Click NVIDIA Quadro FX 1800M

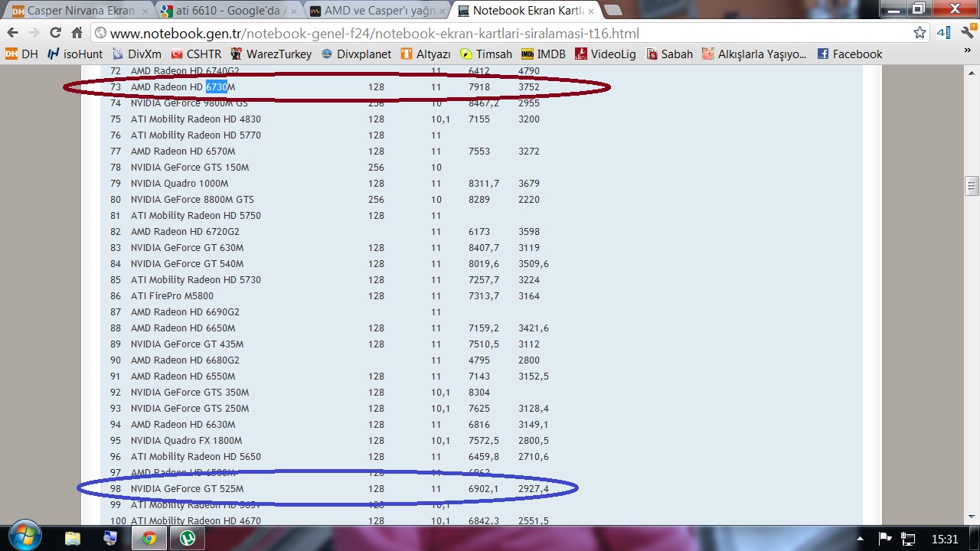tap(186, 441)
